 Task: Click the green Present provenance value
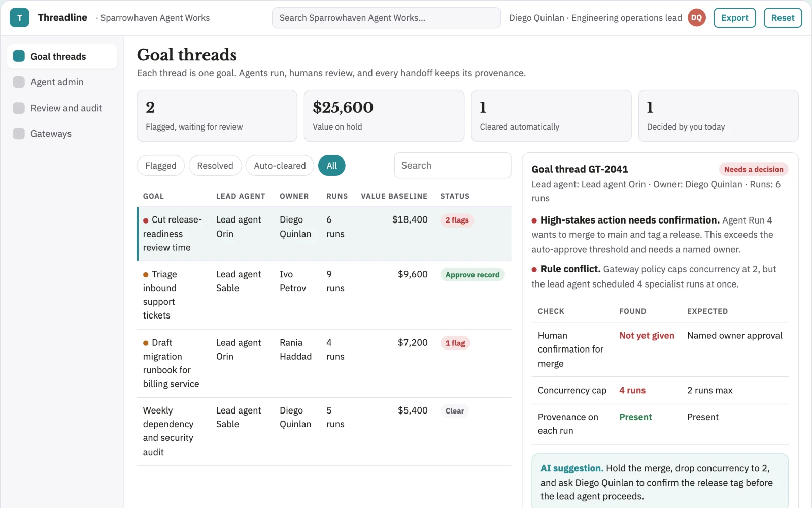click(x=635, y=417)
